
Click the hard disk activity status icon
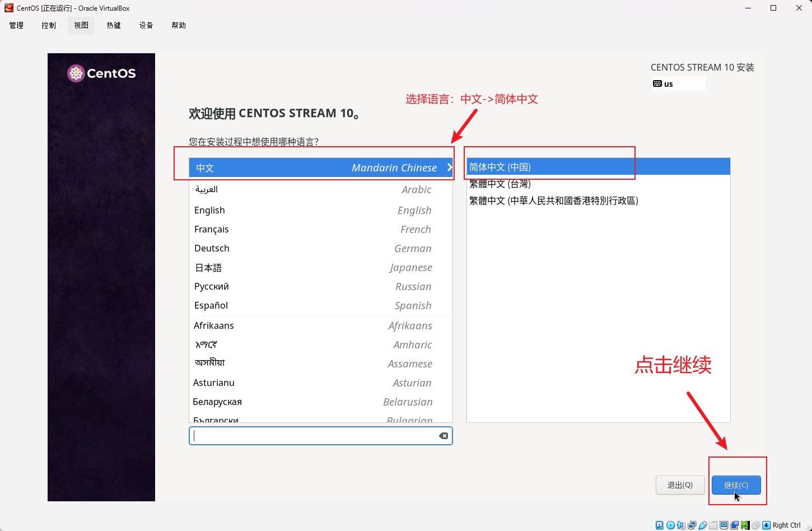click(660, 525)
